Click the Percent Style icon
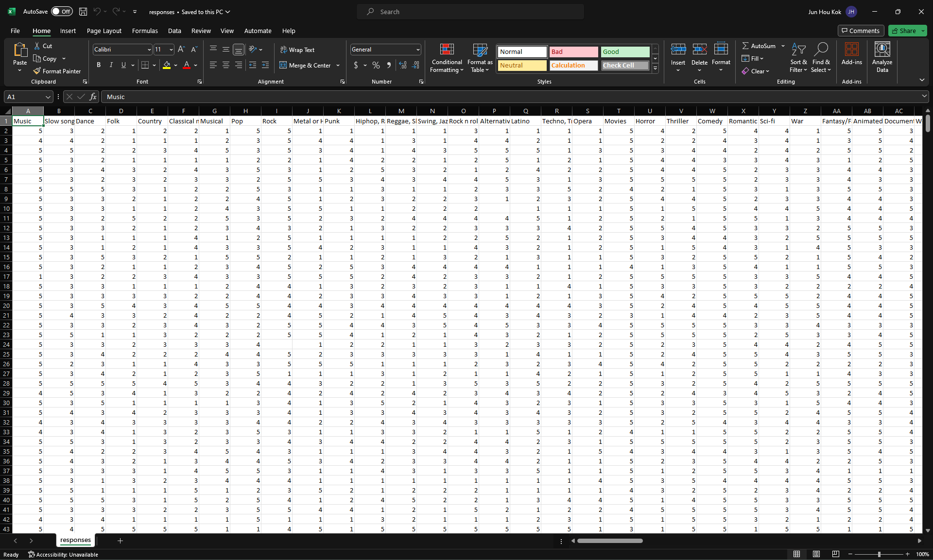This screenshot has height=560, width=933. tap(376, 65)
